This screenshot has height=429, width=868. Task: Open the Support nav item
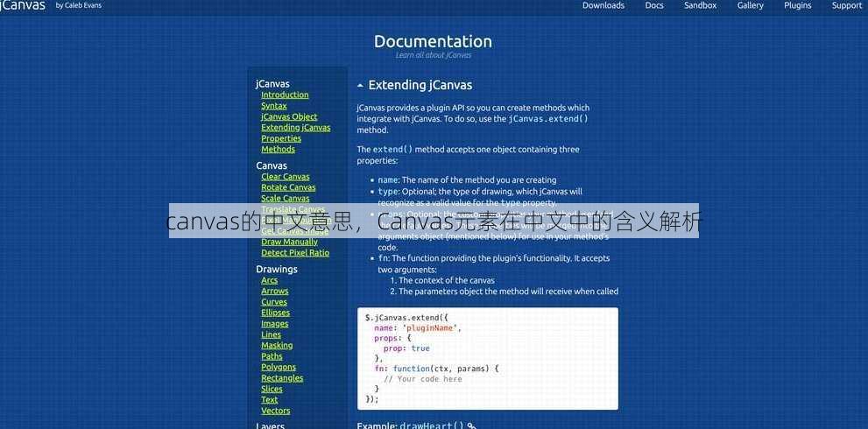[846, 5]
